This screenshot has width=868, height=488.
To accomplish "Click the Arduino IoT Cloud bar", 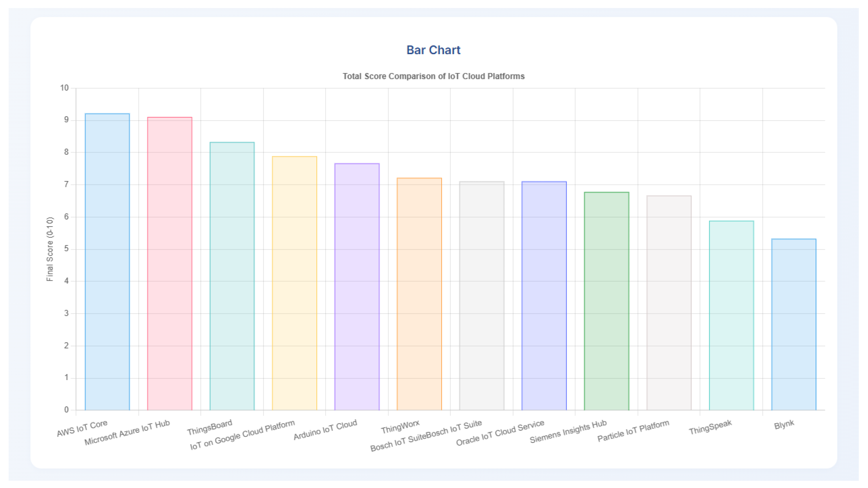I will click(357, 287).
